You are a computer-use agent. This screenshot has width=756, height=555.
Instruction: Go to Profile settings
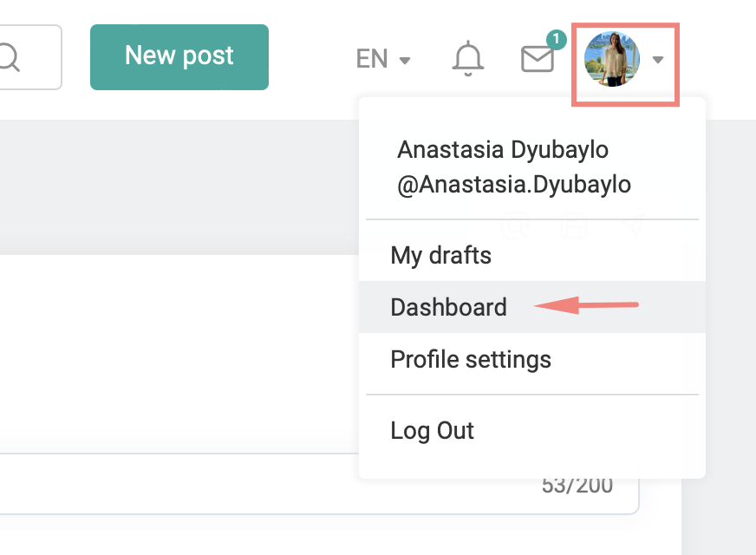tap(471, 359)
